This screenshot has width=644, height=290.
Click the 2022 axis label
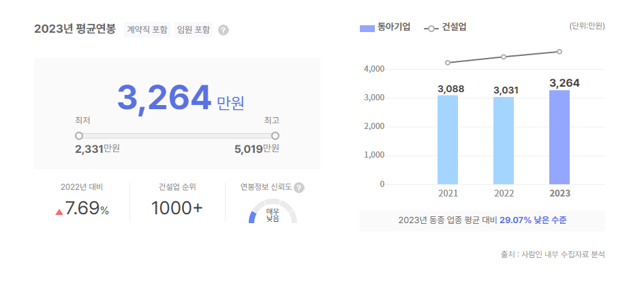point(504,194)
